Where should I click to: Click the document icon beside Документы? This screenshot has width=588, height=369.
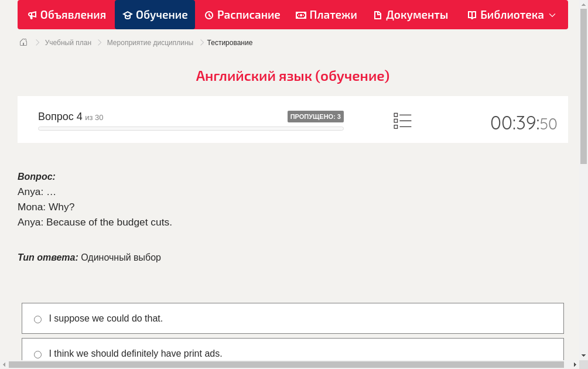pyautogui.click(x=378, y=15)
